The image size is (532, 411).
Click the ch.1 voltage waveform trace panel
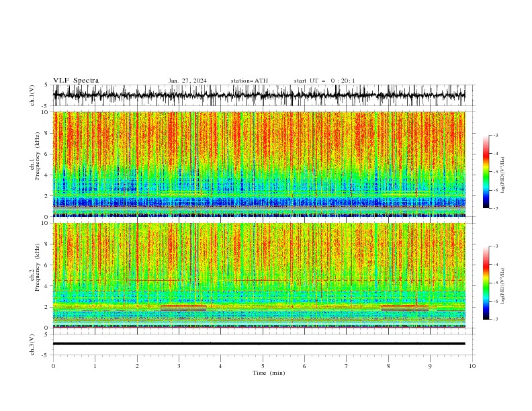259,95
